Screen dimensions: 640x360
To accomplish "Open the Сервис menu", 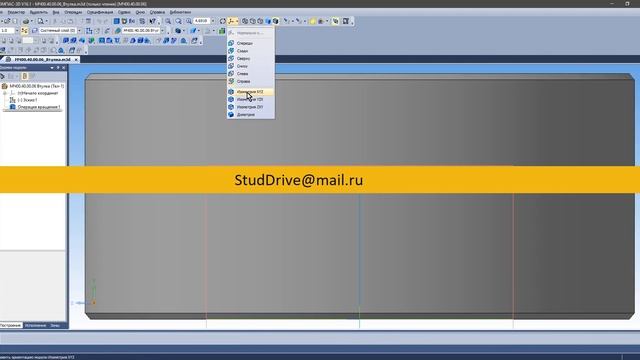I will (x=124, y=12).
